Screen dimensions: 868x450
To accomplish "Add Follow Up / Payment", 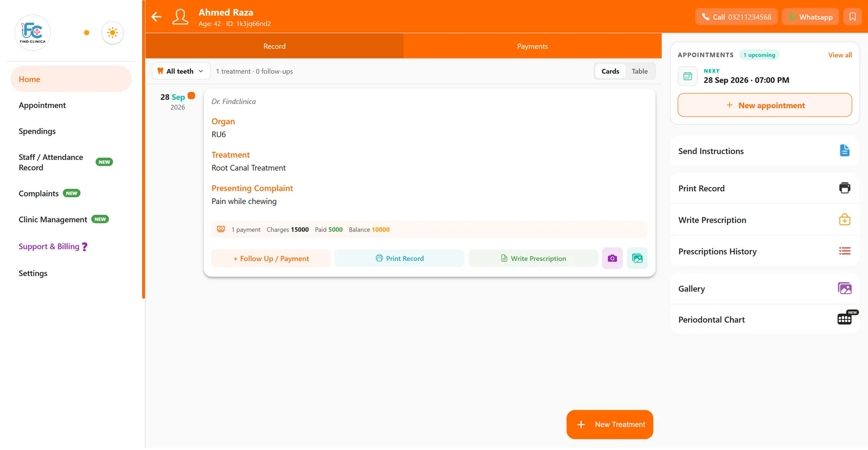I will 271,259.
